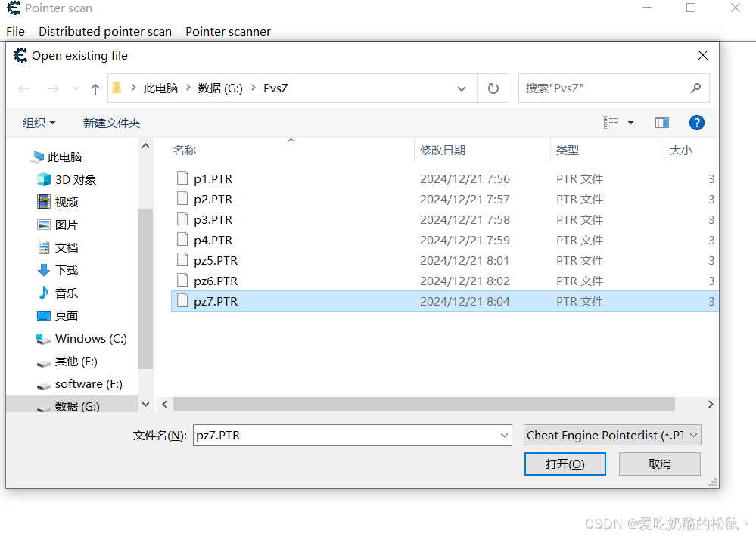The width and height of the screenshot is (756, 537).
Task: Click the p1.PTR file icon
Action: coord(182,178)
